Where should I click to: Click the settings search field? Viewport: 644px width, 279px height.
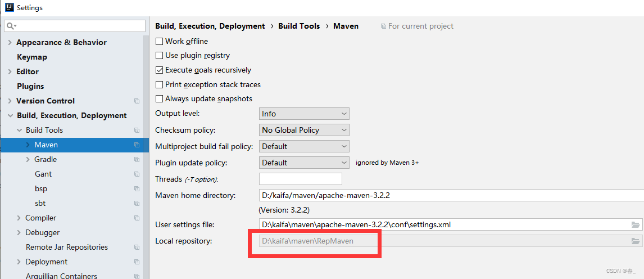tap(75, 26)
